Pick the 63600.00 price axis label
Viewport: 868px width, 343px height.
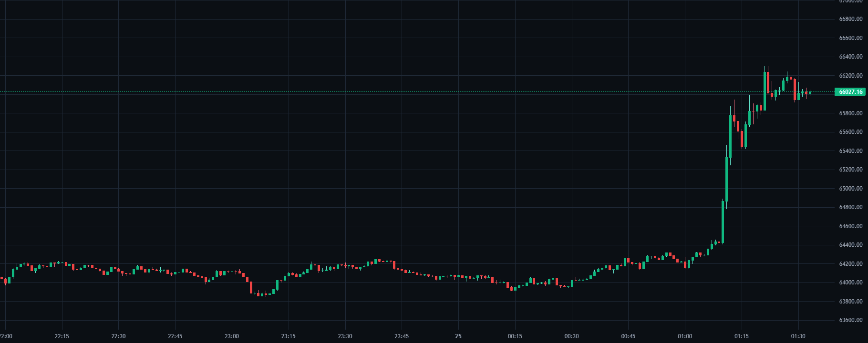click(x=851, y=320)
